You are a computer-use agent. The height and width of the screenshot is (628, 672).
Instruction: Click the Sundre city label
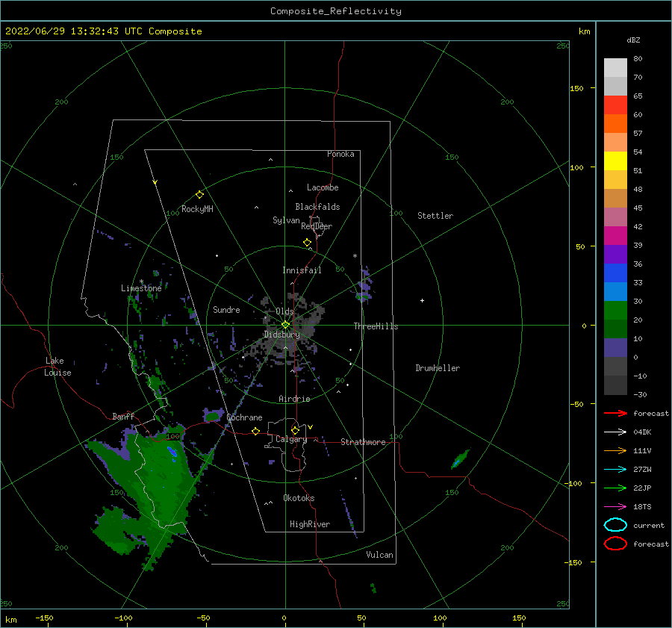pyautogui.click(x=226, y=309)
